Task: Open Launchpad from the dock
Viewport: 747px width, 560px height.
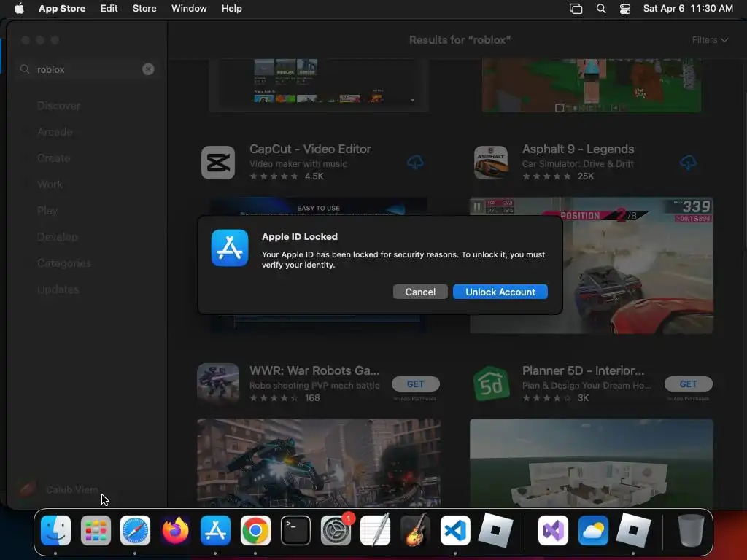Action: [96, 530]
